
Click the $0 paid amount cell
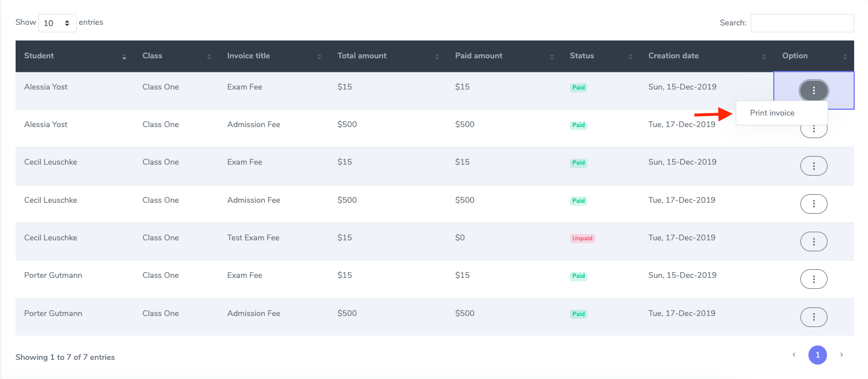460,237
